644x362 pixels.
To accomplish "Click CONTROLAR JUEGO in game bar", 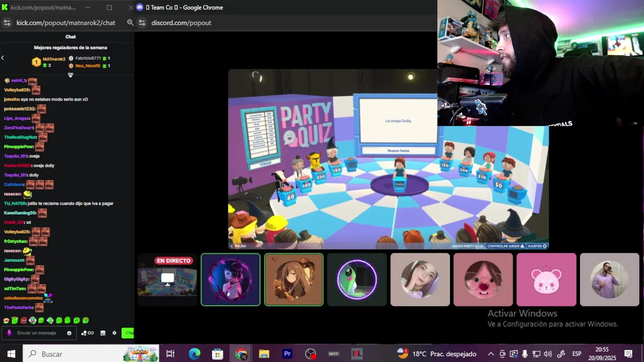I will [506, 246].
